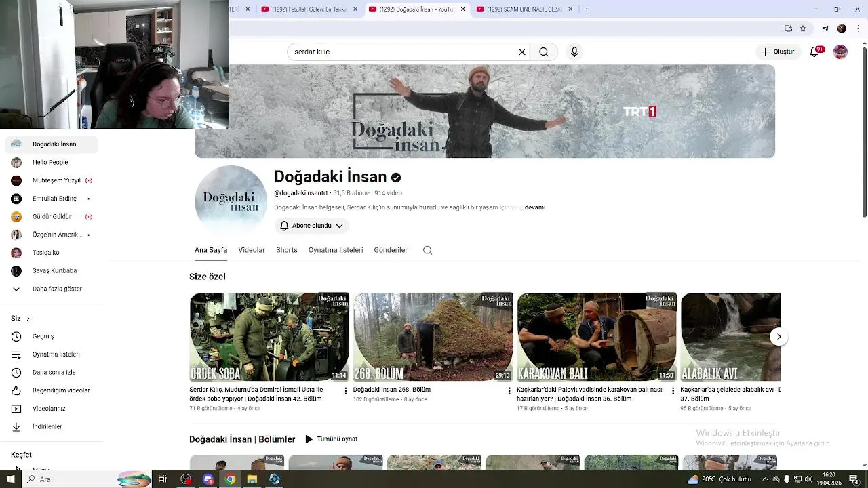
Task: Click the Geçmiş history icon in sidebar
Action: tap(16, 336)
